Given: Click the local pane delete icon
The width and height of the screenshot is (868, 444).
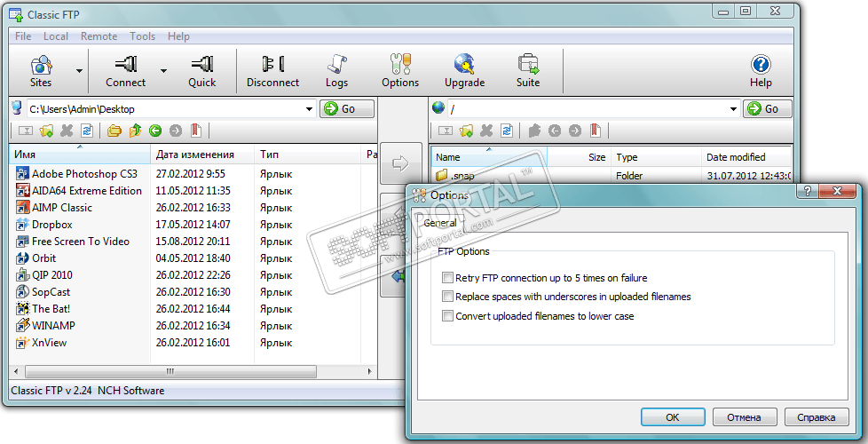Looking at the screenshot, I should click(x=67, y=131).
